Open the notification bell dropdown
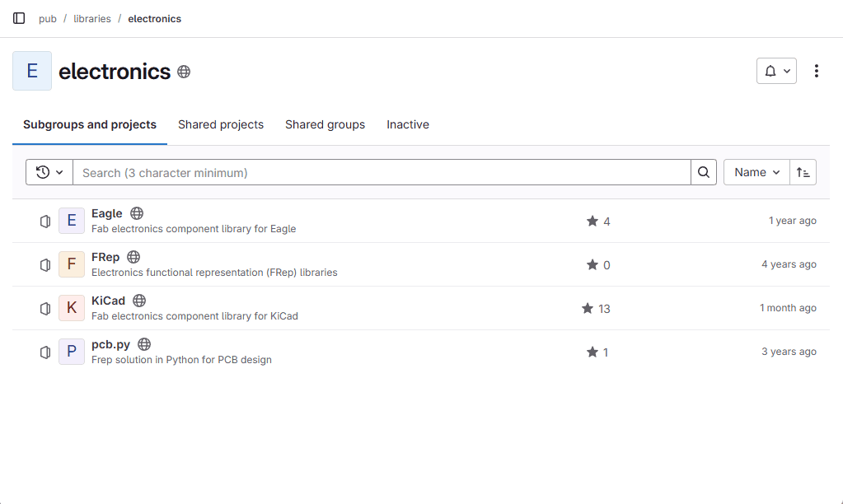The height and width of the screenshot is (504, 843). (776, 71)
